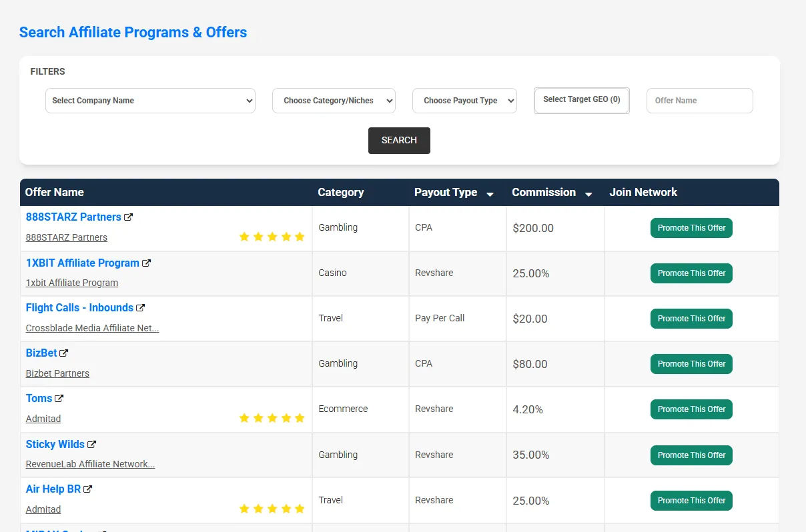Visit the Bizbet Partners network link

click(57, 373)
